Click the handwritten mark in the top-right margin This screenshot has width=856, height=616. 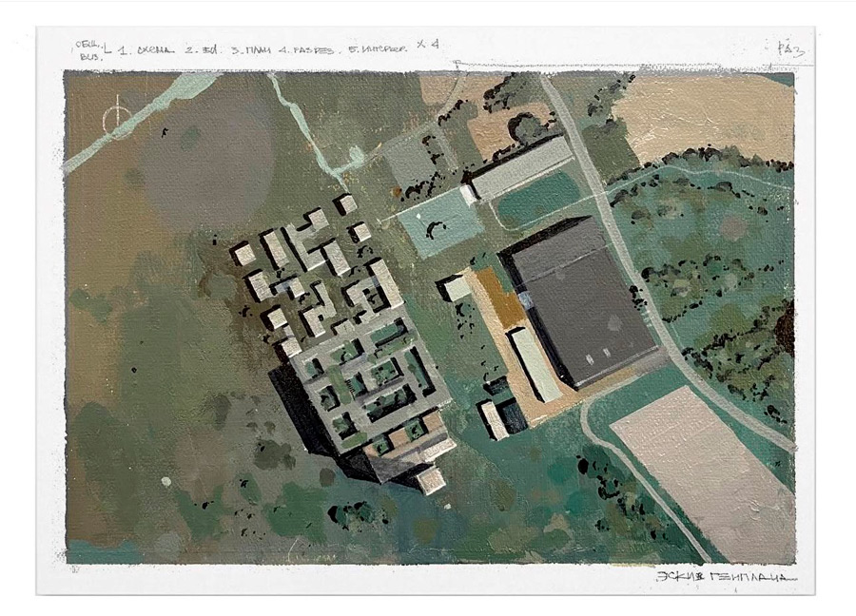(788, 47)
